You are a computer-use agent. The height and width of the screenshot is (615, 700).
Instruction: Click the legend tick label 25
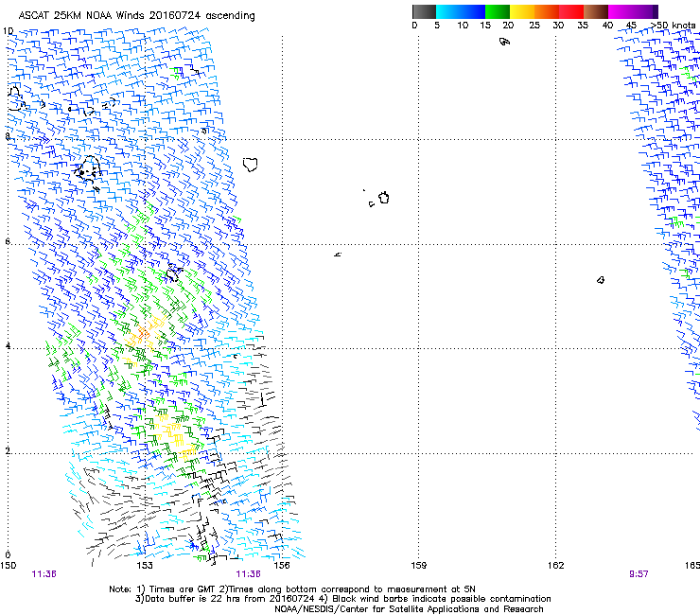pyautogui.click(x=534, y=26)
